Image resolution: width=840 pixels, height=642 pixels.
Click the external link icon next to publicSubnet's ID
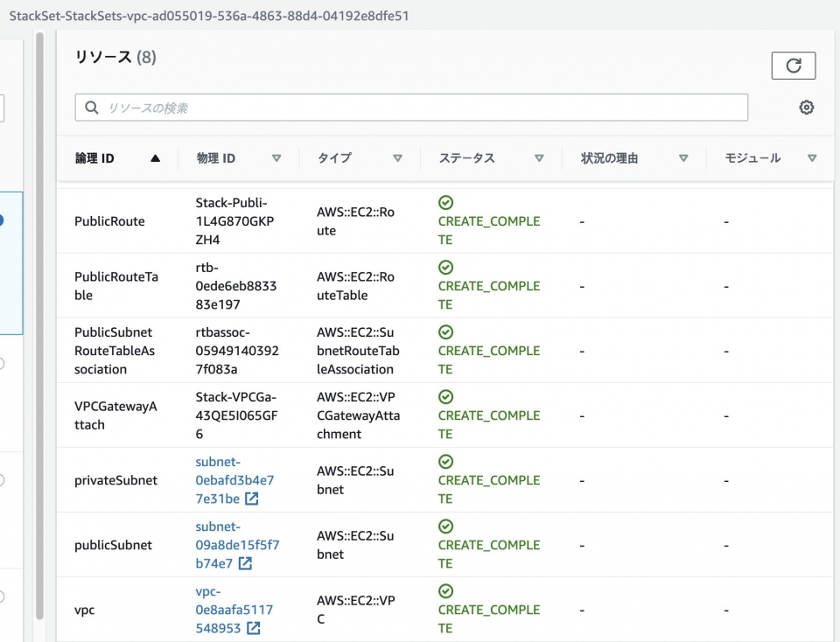247,563
